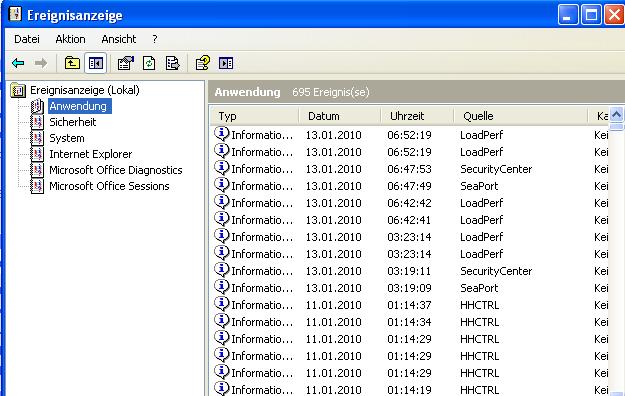This screenshot has height=396, width=625.
Task: Click info icon of 03:19:09 SeaPort event
Action: tap(222, 287)
